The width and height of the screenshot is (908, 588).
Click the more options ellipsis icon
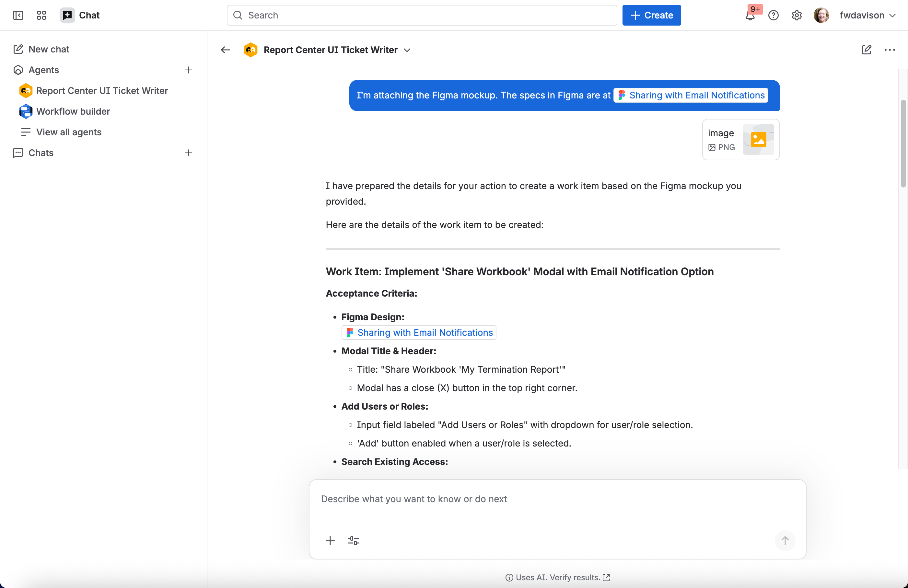tap(889, 50)
